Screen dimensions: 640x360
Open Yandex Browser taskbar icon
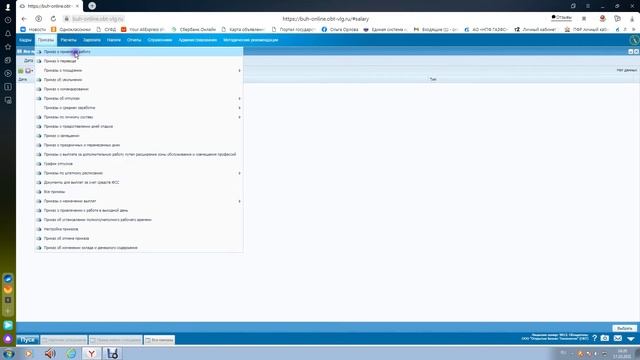pyautogui.click(x=91, y=353)
